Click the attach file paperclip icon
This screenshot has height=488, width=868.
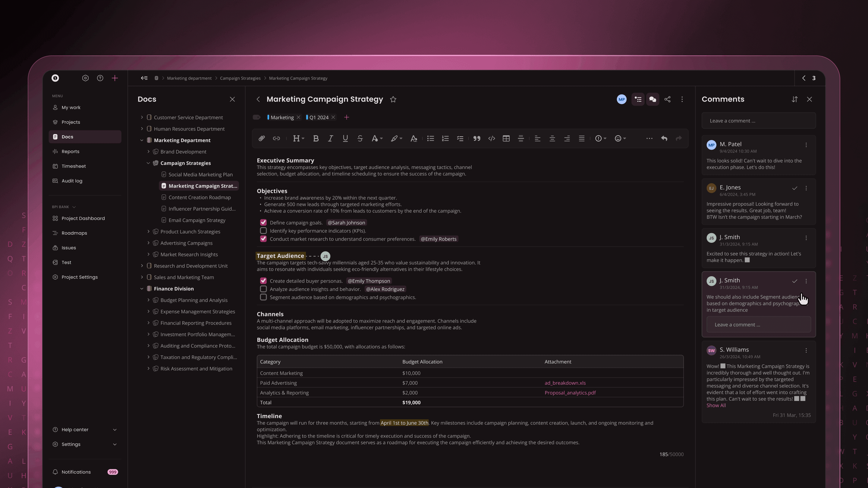tap(262, 139)
